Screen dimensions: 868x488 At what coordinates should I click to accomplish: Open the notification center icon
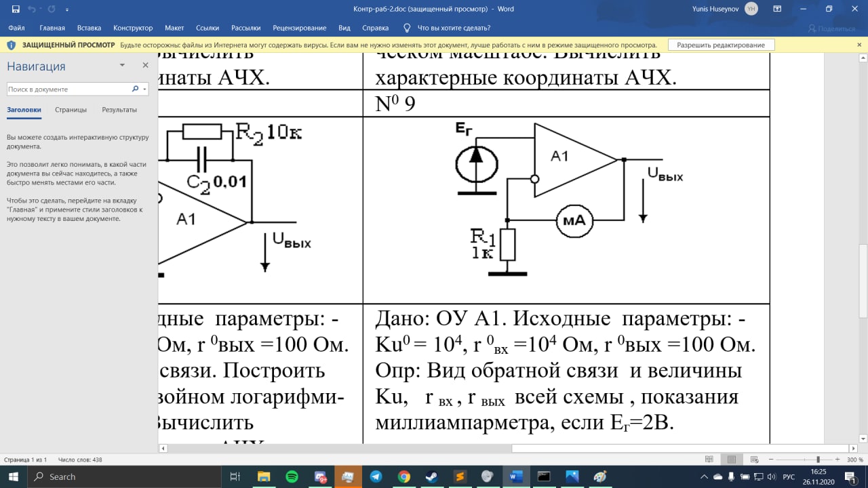coord(850,476)
